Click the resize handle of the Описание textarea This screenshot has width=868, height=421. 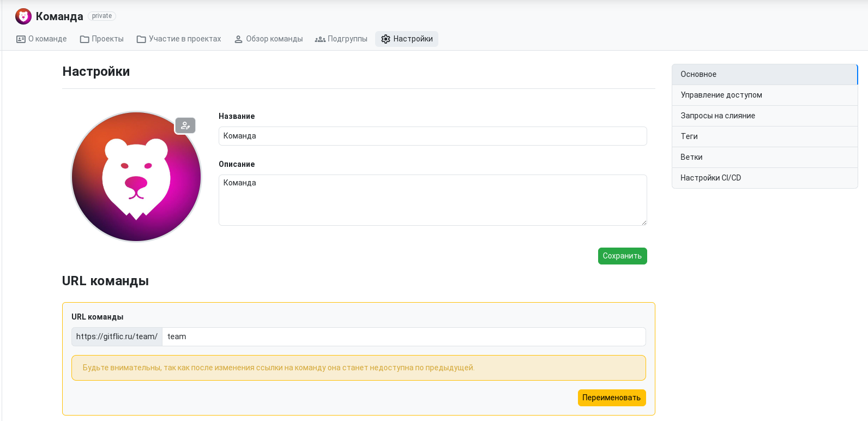[644, 222]
